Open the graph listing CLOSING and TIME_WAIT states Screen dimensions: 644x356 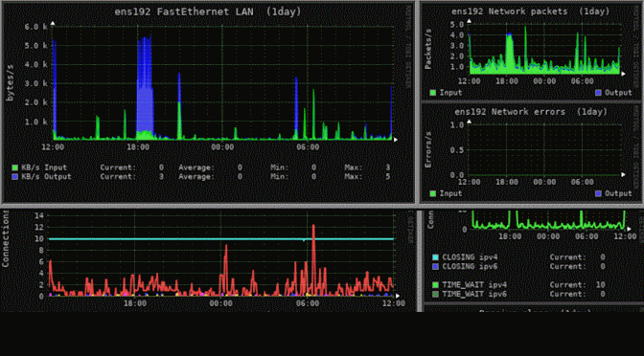(533, 256)
